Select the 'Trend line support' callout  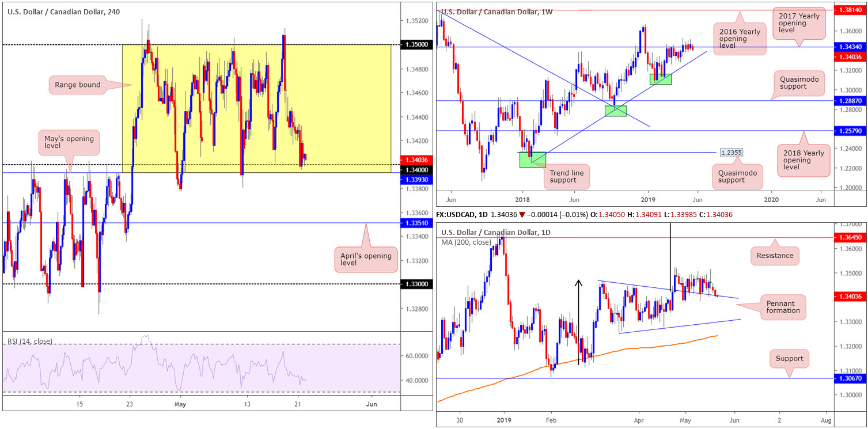click(x=567, y=177)
